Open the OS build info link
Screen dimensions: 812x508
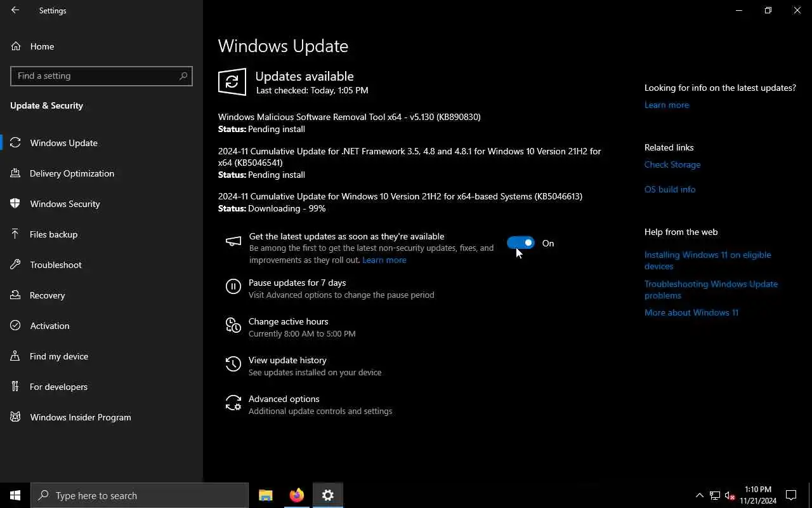670,189
